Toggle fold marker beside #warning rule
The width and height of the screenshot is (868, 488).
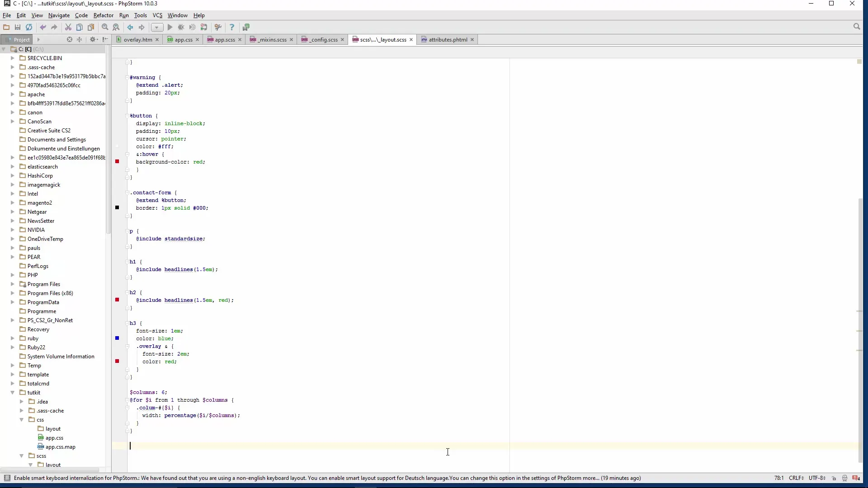[x=127, y=78]
